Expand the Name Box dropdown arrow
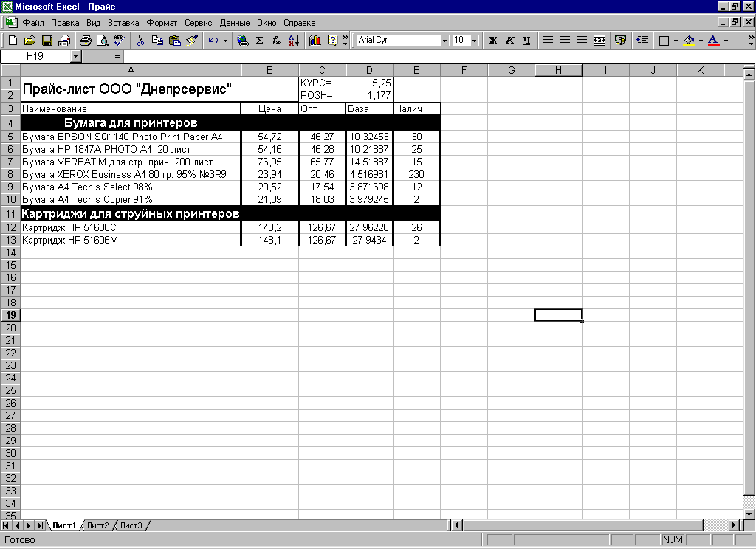The height and width of the screenshot is (549, 756). pyautogui.click(x=75, y=56)
